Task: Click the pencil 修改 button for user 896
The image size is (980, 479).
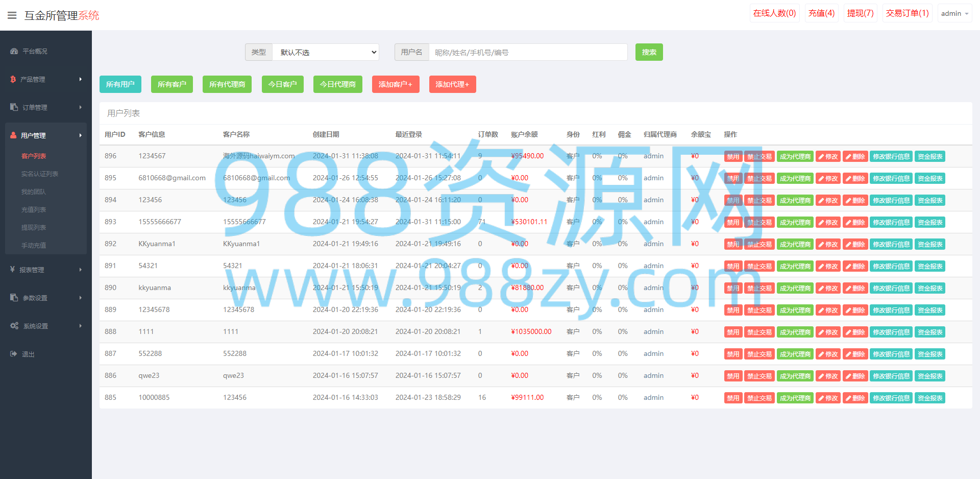Action: (x=828, y=156)
